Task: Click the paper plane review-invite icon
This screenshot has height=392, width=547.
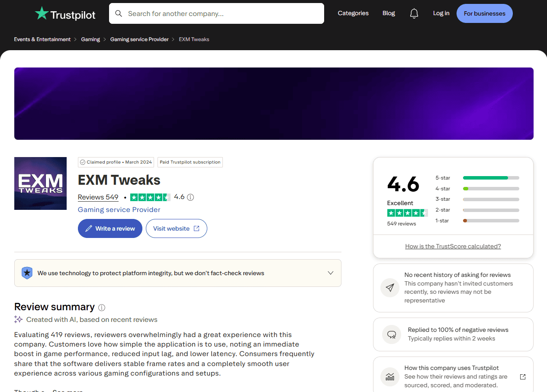Action: [390, 288]
